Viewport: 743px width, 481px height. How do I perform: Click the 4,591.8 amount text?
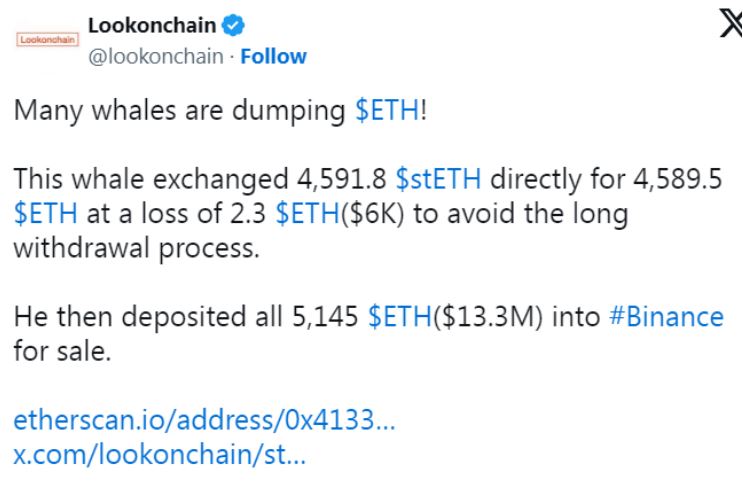342,179
